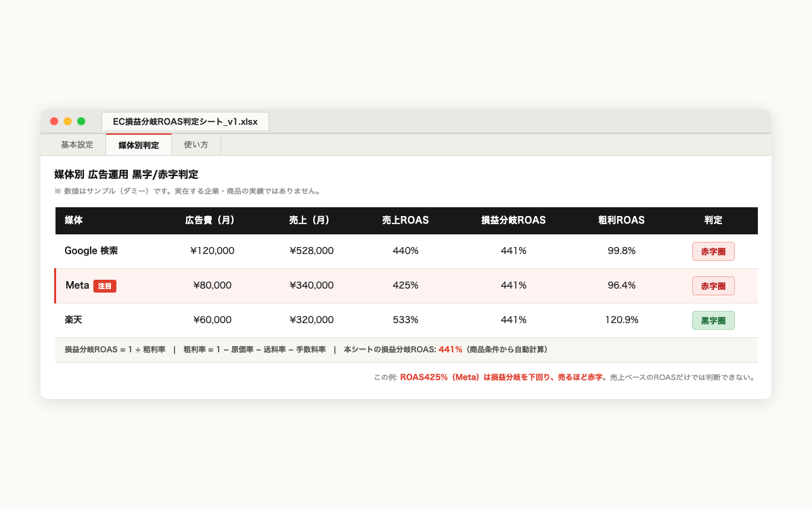Click the 粗利ROAS column header
Image resolution: width=812 pixels, height=508 pixels.
622,220
